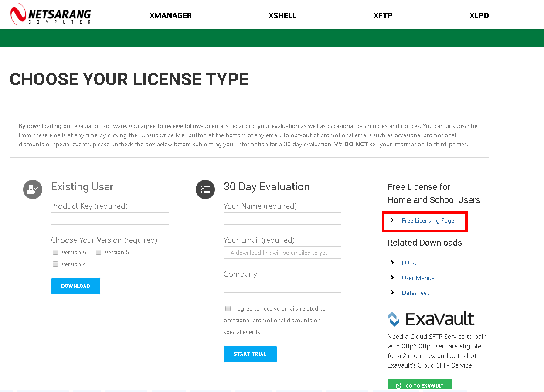Click the chevron beside User Manual
Image resolution: width=544 pixels, height=392 pixels.
(393, 278)
